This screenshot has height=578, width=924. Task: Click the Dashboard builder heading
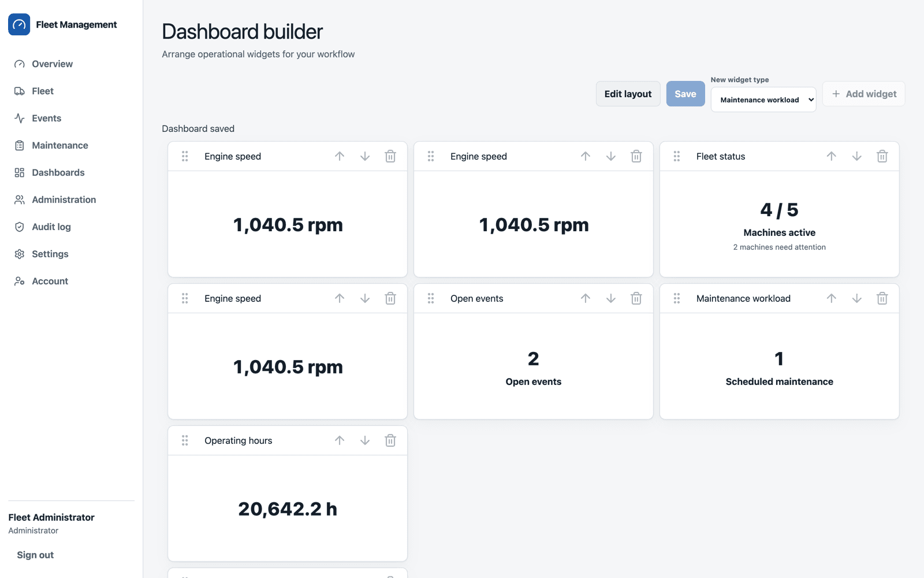[x=242, y=32]
